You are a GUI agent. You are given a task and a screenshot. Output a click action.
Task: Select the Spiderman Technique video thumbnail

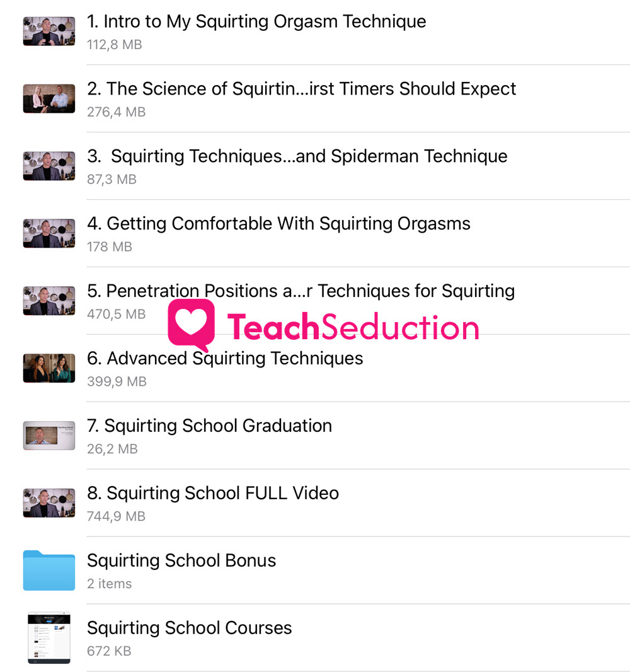(49, 166)
